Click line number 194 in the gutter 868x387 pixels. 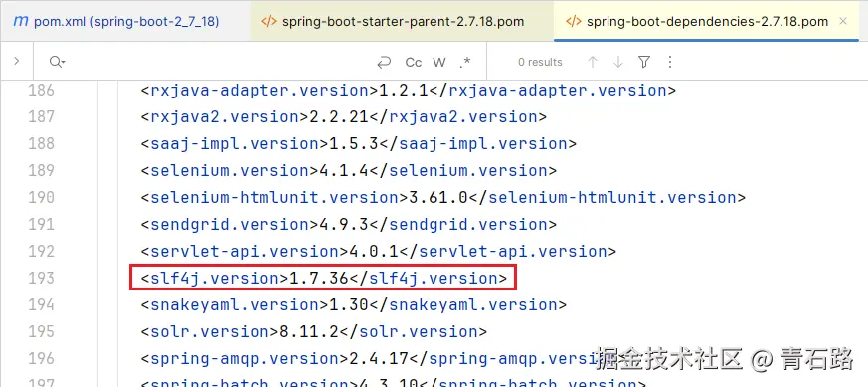pyautogui.click(x=41, y=304)
